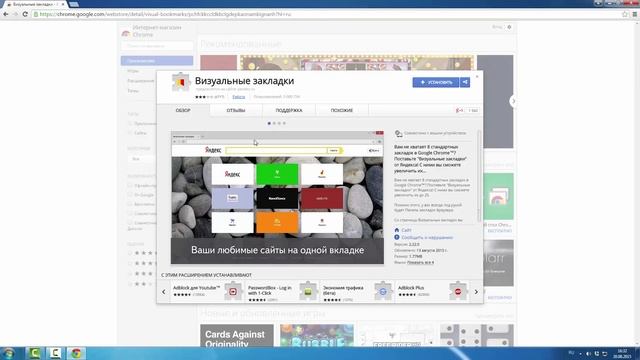Image resolution: width=640 pixels, height=360 pixels.
Task: Open the Экономия трафика (бета) card
Action: [x=357, y=291]
